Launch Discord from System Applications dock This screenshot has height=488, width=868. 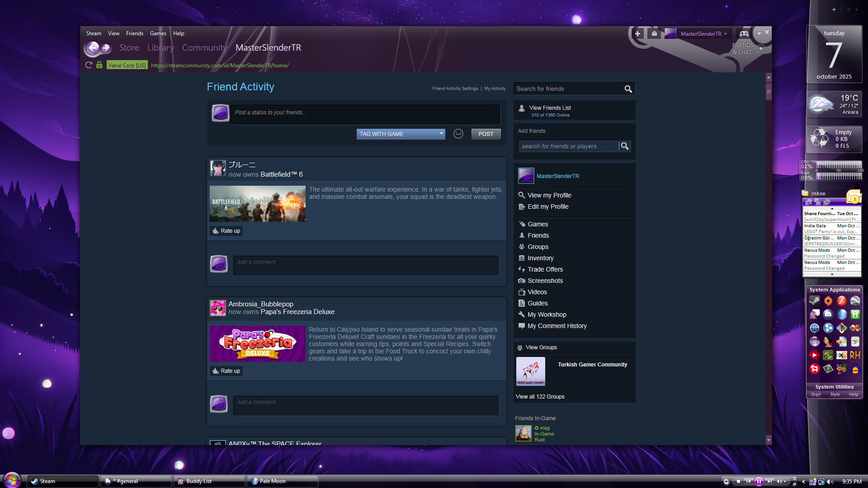click(x=828, y=314)
